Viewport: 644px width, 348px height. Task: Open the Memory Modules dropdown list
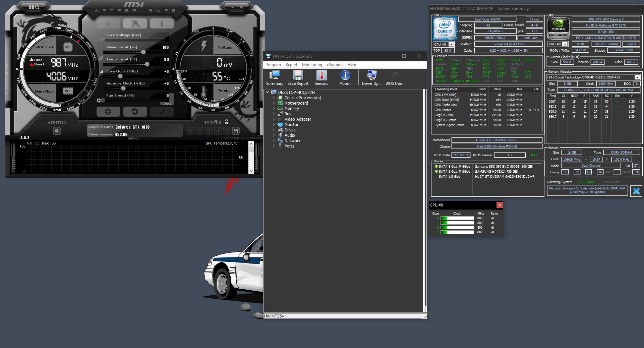(x=637, y=77)
